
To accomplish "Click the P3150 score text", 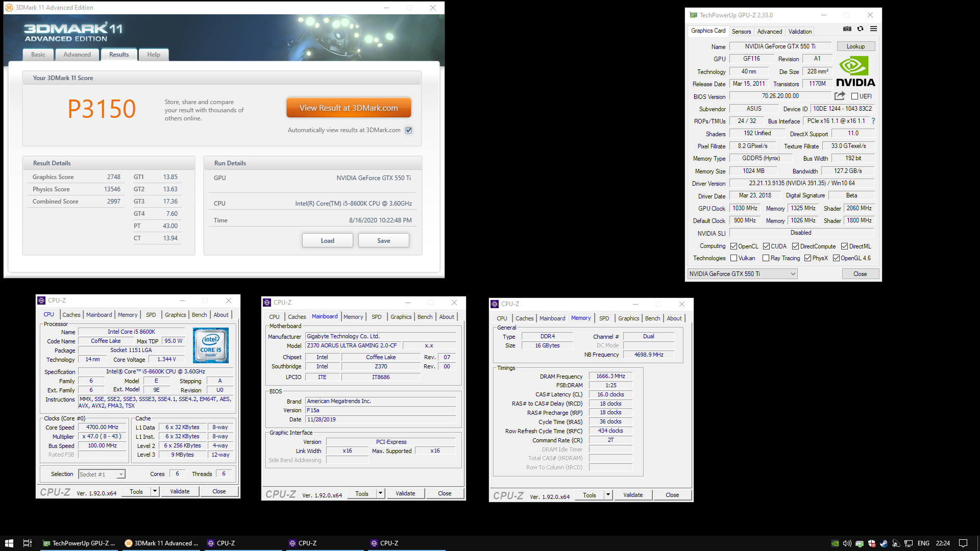I will coord(102,109).
